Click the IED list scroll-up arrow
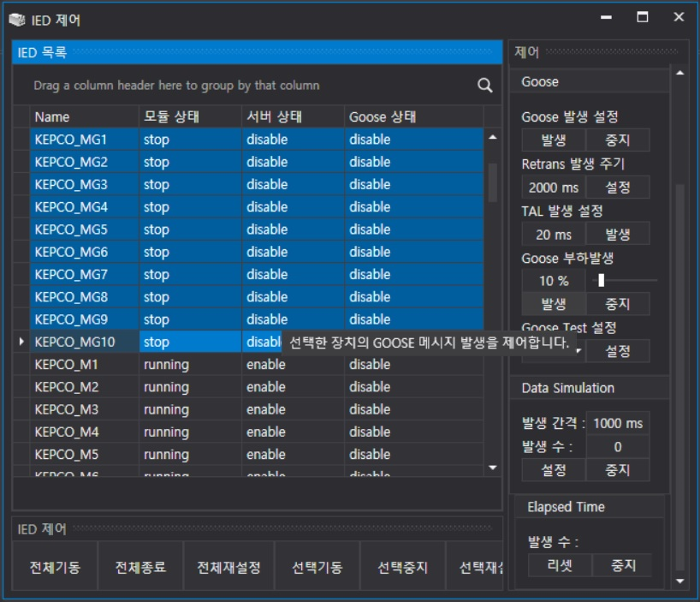700x602 pixels. (492, 137)
